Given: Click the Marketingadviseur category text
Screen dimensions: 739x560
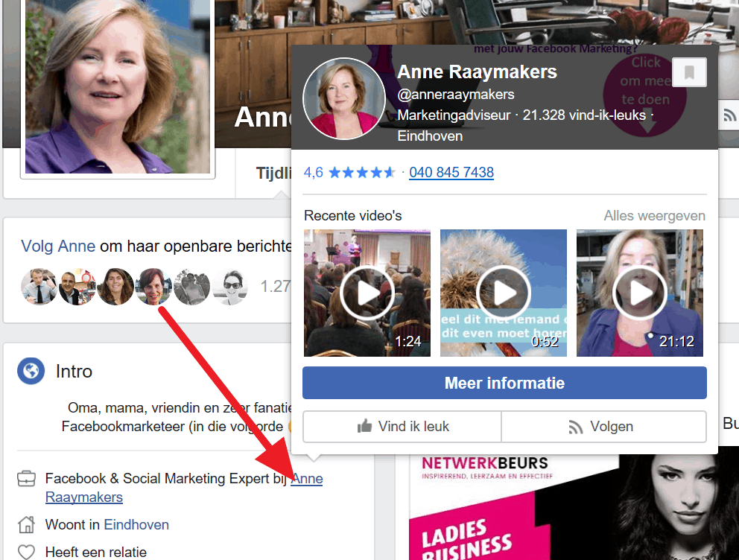Looking at the screenshot, I should pyautogui.click(x=454, y=115).
